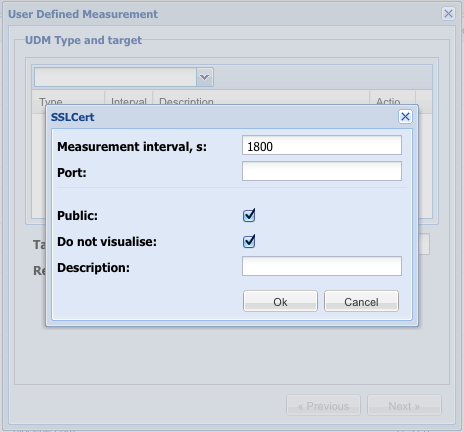Uncheck the Public checkbox
This screenshot has width=464, height=432.
point(249,215)
